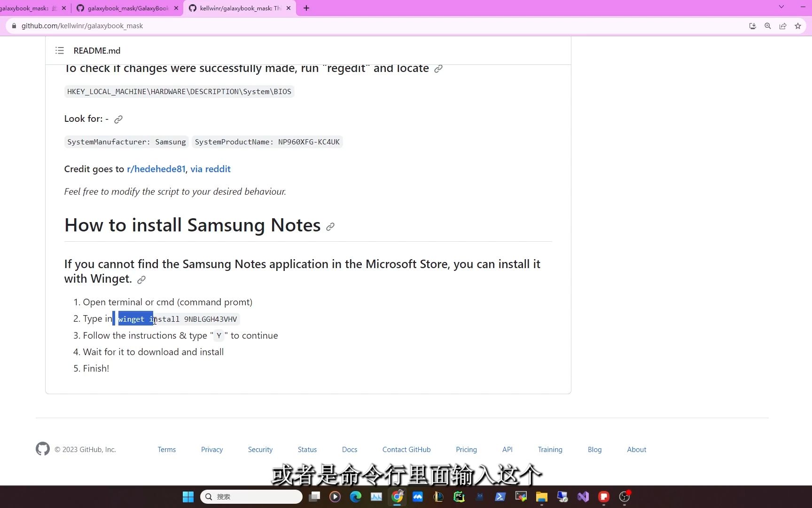The height and width of the screenshot is (508, 812).
Task: Click the taskbar search box
Action: pyautogui.click(x=251, y=497)
